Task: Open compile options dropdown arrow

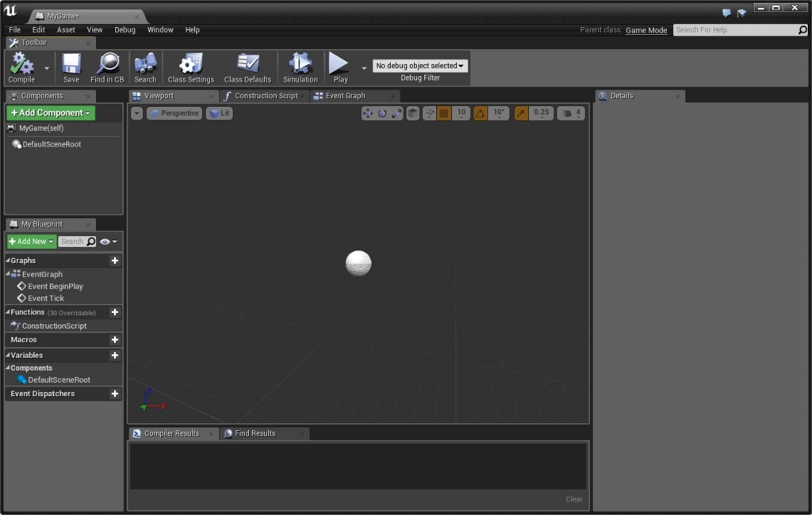Action: (x=47, y=68)
